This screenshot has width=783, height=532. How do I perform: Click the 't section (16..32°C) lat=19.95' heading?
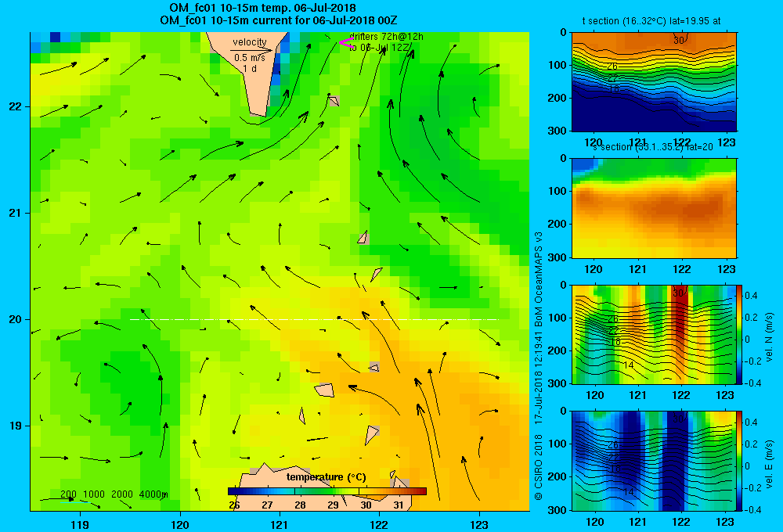pyautogui.click(x=651, y=21)
